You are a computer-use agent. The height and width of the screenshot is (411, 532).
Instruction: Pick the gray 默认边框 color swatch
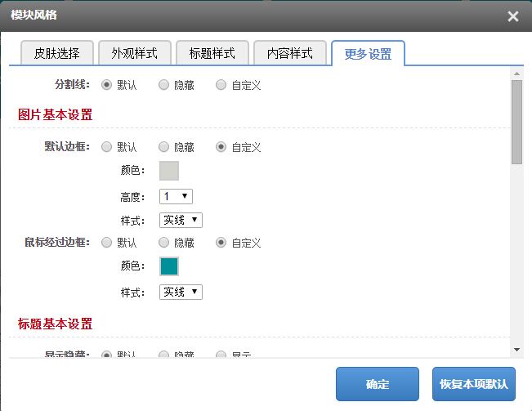pos(169,171)
